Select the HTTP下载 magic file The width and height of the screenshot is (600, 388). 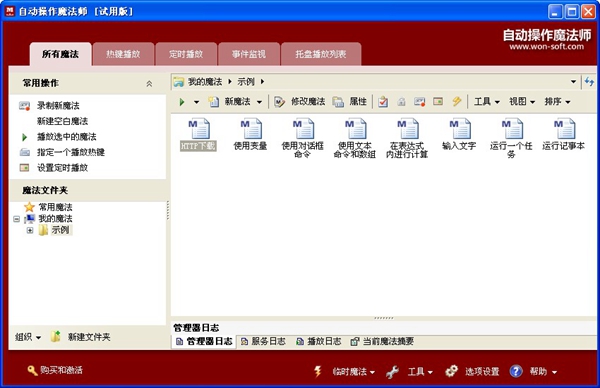coord(198,135)
